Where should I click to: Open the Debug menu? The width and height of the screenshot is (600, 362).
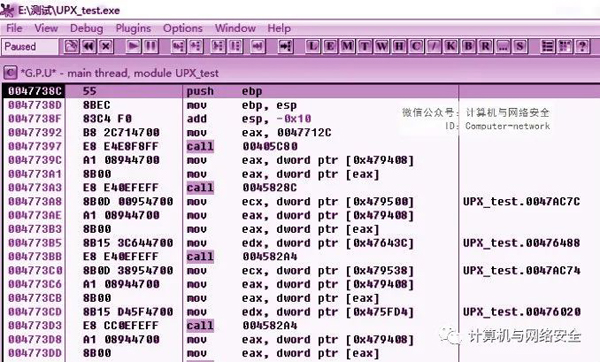coord(86,28)
